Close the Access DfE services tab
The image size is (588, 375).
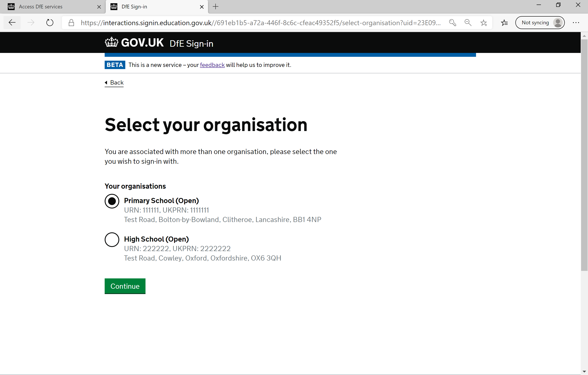(99, 7)
